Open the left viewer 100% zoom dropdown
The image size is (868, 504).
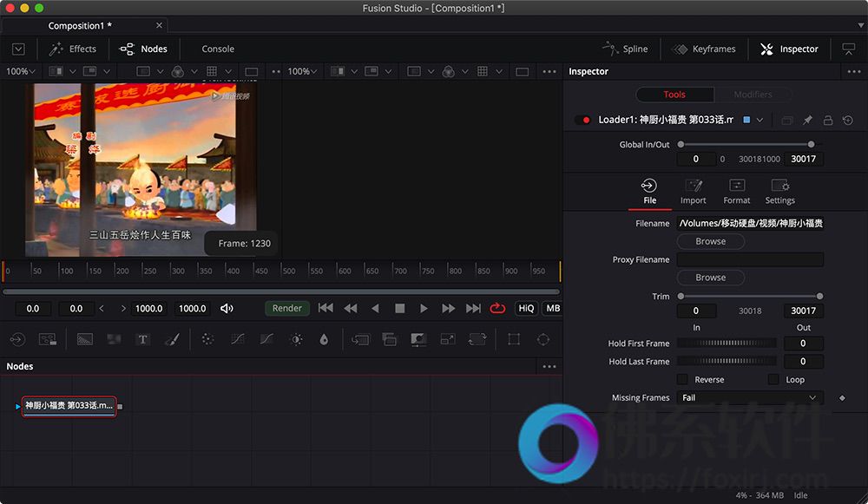tap(21, 71)
